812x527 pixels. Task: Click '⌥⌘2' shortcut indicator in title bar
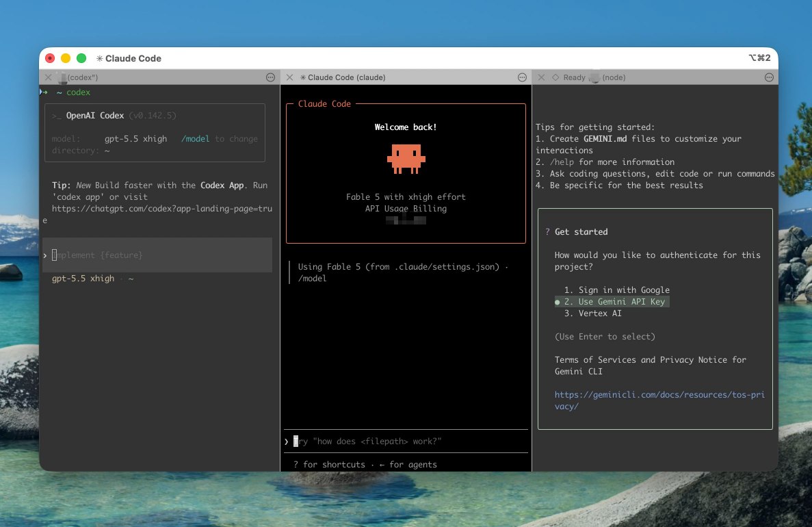760,58
